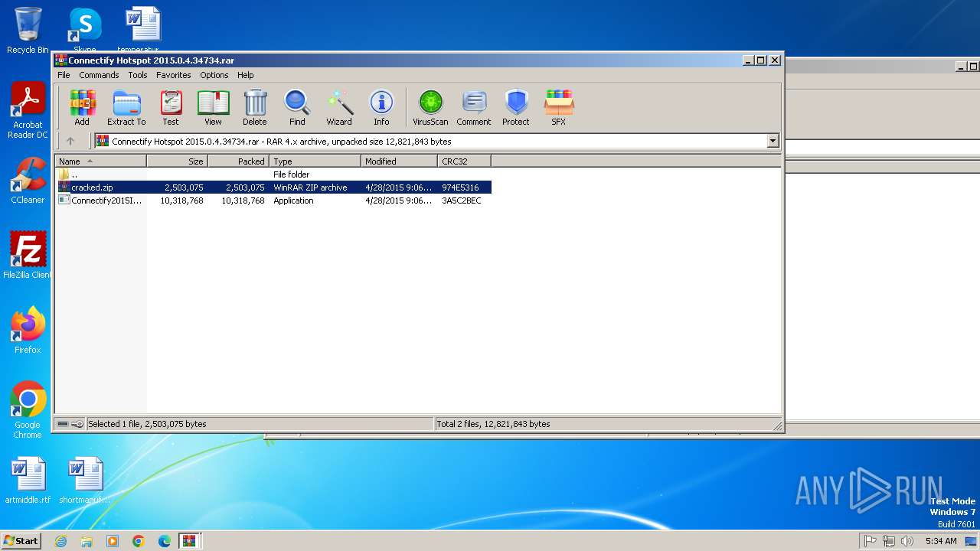This screenshot has width=980, height=551.
Task: Launch Internet Explorer from taskbar
Action: pos(60,541)
